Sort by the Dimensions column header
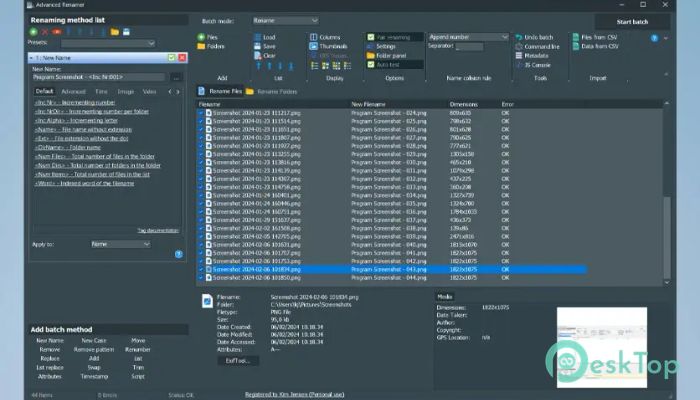Screen dimensions: 700x400 463,104
